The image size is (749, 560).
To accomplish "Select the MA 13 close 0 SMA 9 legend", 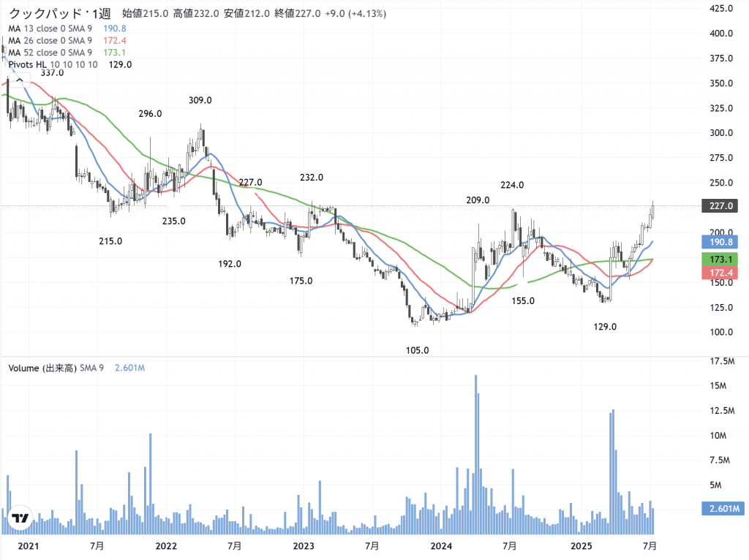I will coord(50,29).
